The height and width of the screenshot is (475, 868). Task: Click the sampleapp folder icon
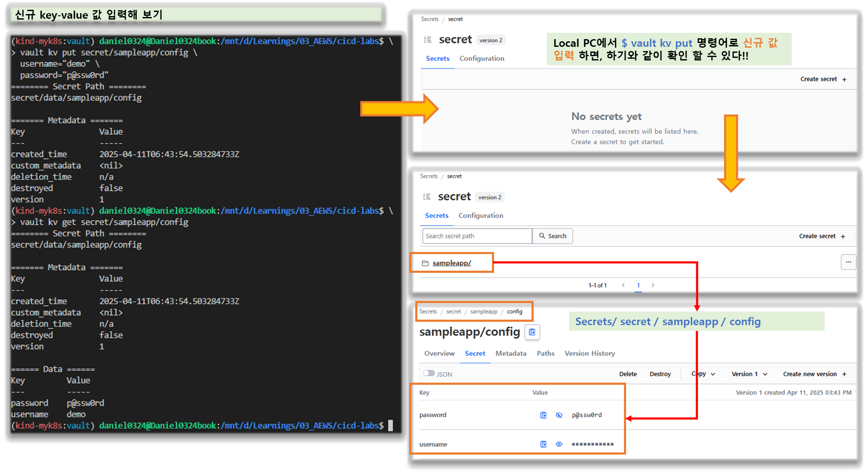pyautogui.click(x=425, y=263)
